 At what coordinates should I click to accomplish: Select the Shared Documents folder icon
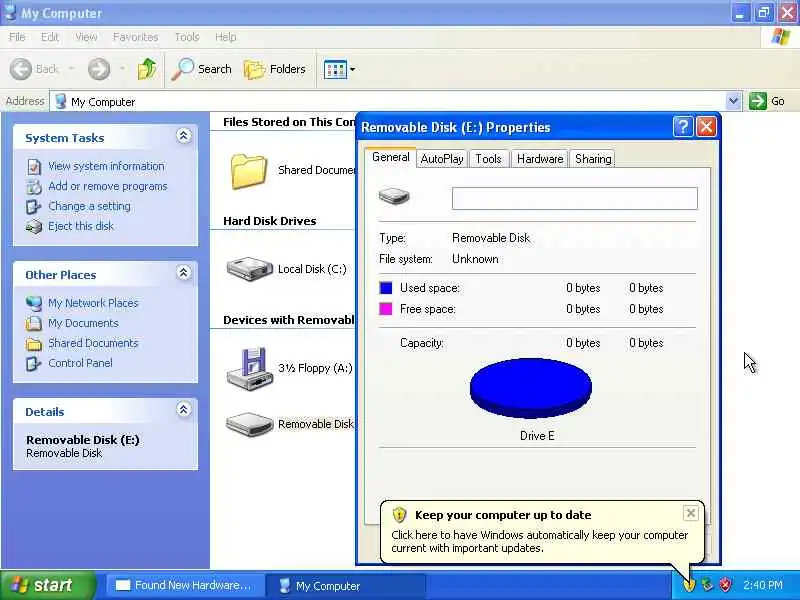click(248, 171)
